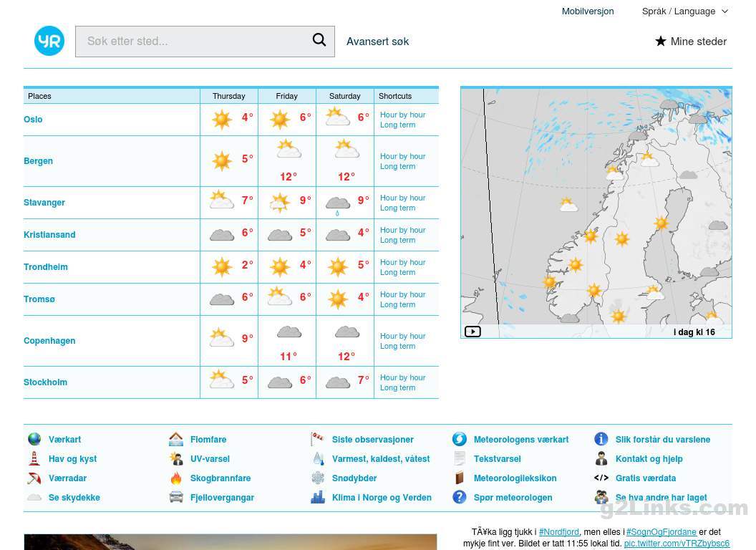The image size is (756, 550).
Task: Click the question mark icon for Spør meteorologen
Action: [460, 497]
